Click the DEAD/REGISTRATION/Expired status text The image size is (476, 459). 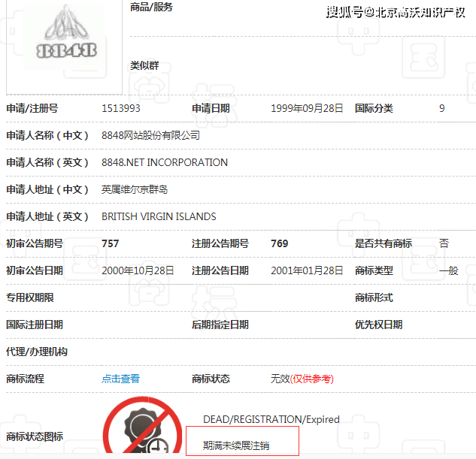coord(271,419)
